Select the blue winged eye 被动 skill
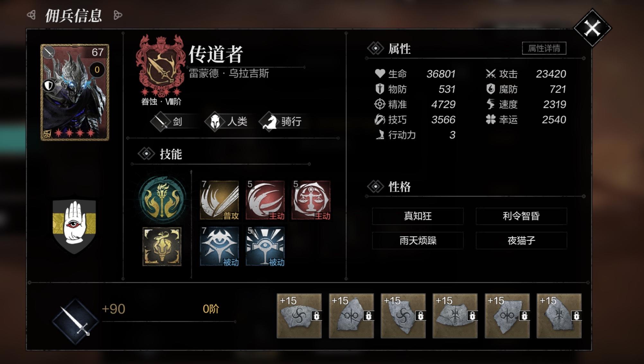 (219, 246)
